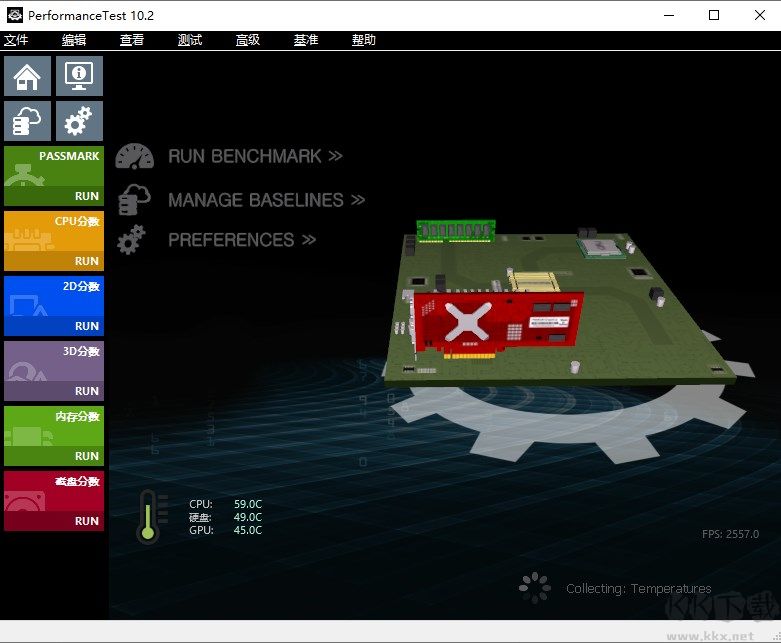This screenshot has height=643, width=781.
Task: Maximize the PerformanceTest window
Action: point(714,15)
